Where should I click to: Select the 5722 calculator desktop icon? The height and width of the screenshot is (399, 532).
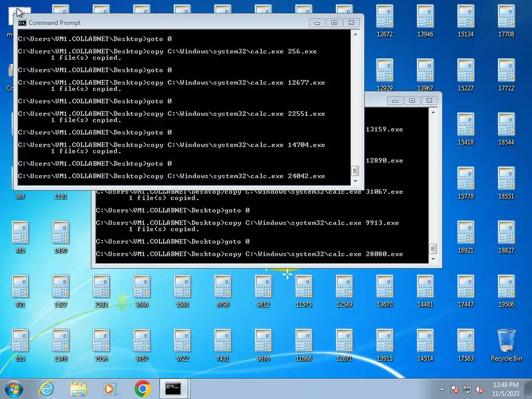tap(182, 345)
